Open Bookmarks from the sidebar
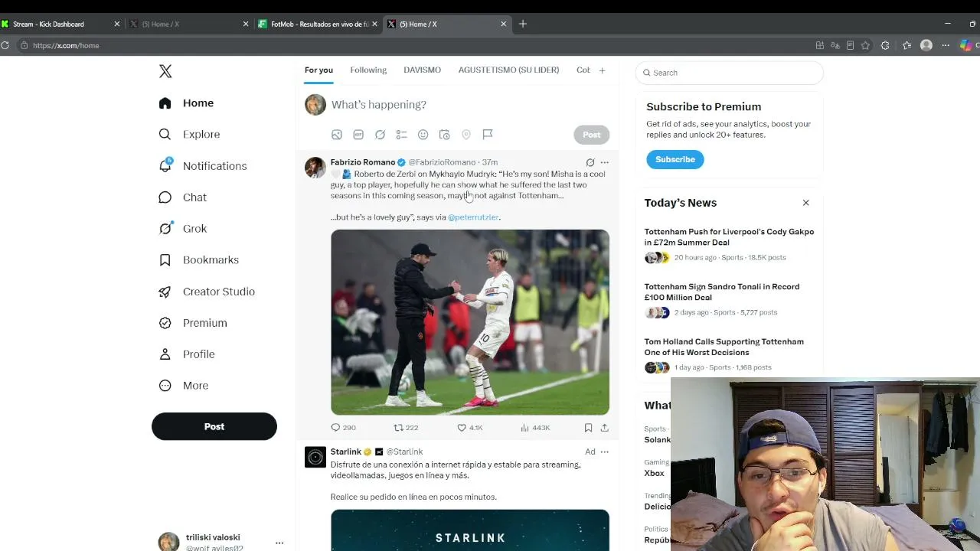Viewport: 980px width, 551px height. coord(198,260)
